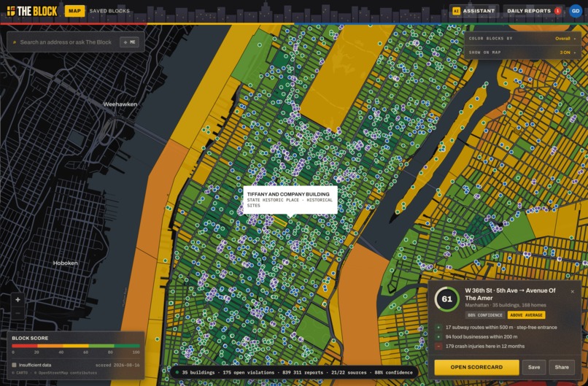Switch to the Saved Blocks tab

(109, 11)
